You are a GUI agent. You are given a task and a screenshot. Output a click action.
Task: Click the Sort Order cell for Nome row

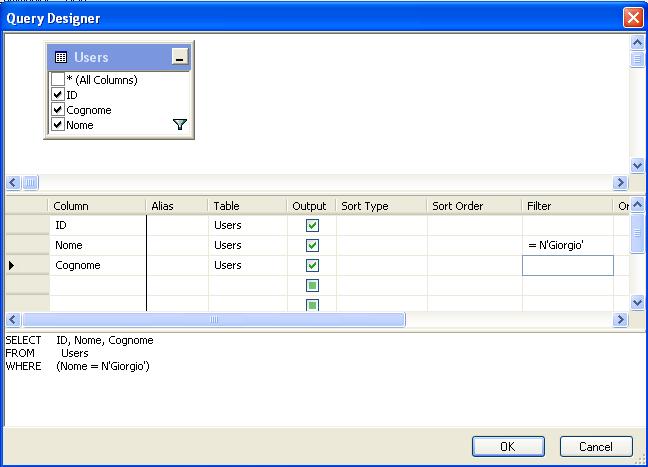475,245
